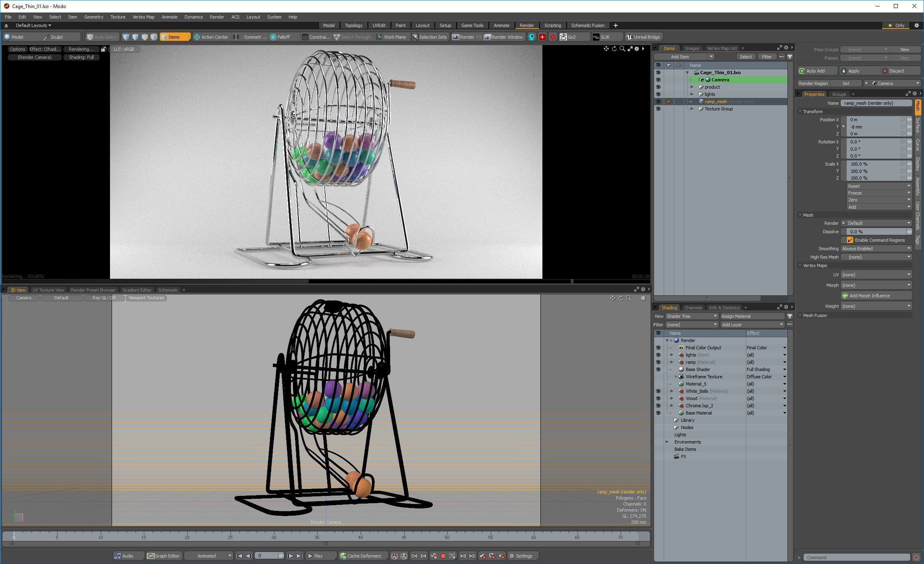
Task: Hide the lights group
Action: coord(658,94)
